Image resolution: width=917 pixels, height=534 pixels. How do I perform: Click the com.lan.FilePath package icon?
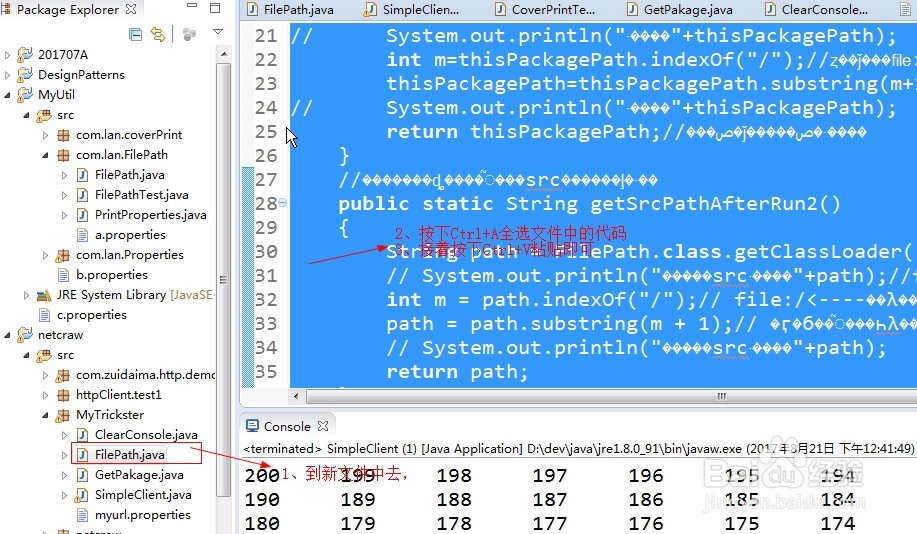[x=63, y=155]
